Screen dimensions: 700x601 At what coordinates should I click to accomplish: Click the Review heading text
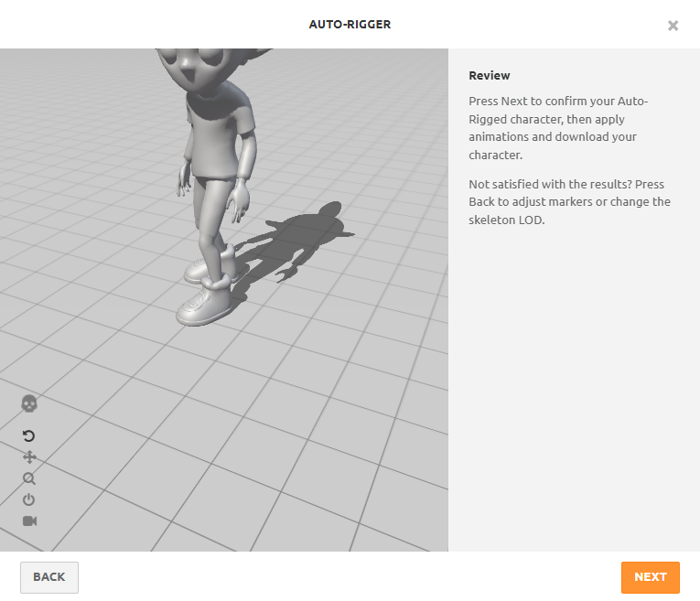coord(490,75)
